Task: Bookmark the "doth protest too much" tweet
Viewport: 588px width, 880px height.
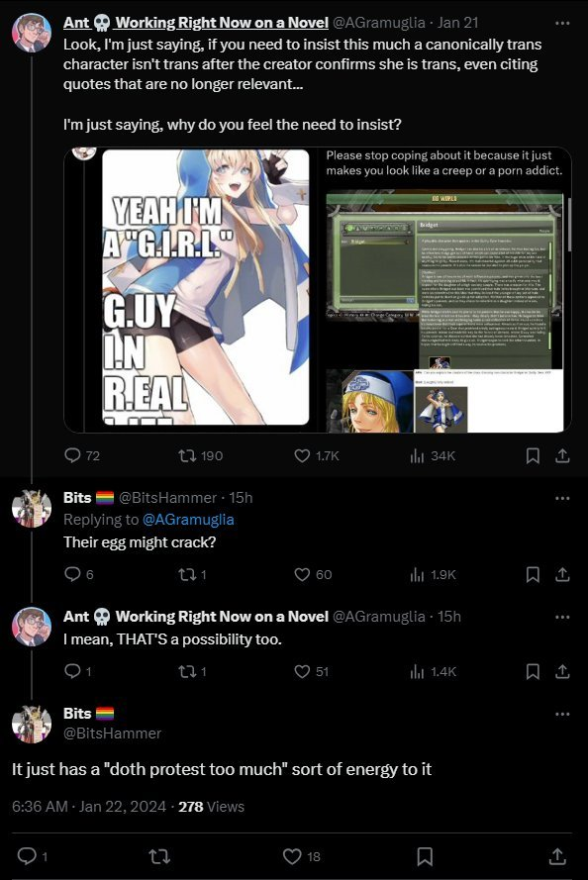Action: click(425, 856)
